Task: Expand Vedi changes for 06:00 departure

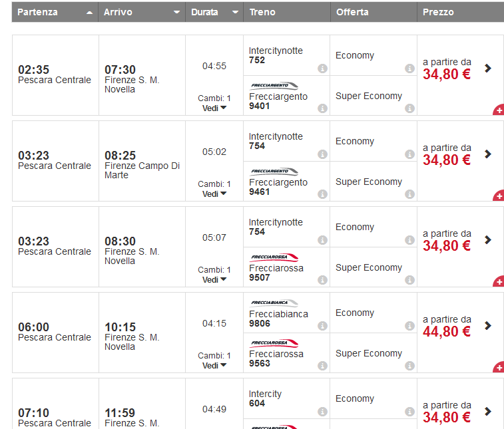Action: click(214, 365)
